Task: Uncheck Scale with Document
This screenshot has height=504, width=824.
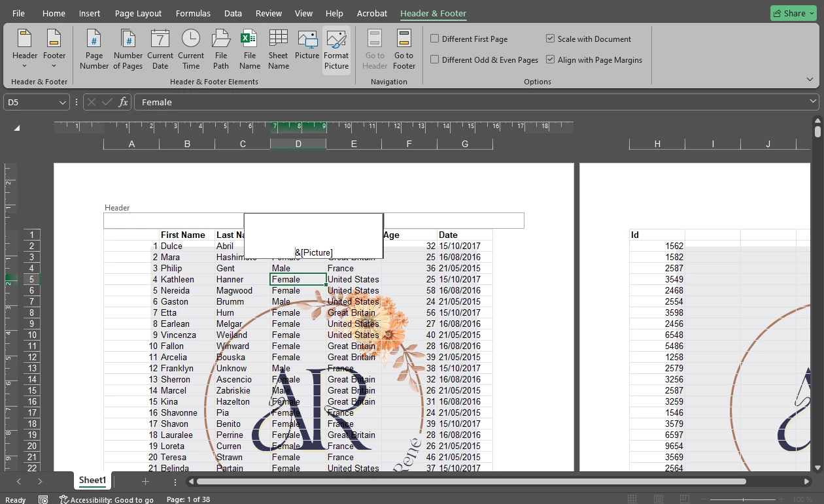Action: (551, 39)
